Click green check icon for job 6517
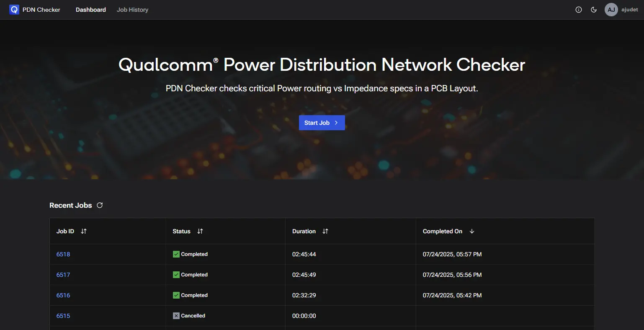This screenshot has width=644, height=330. pos(176,275)
